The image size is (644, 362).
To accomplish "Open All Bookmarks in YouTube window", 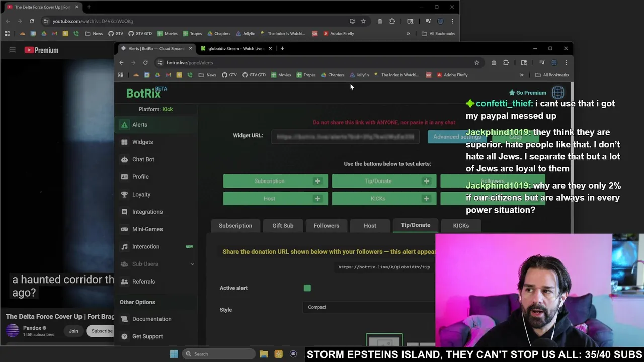I will (x=438, y=34).
